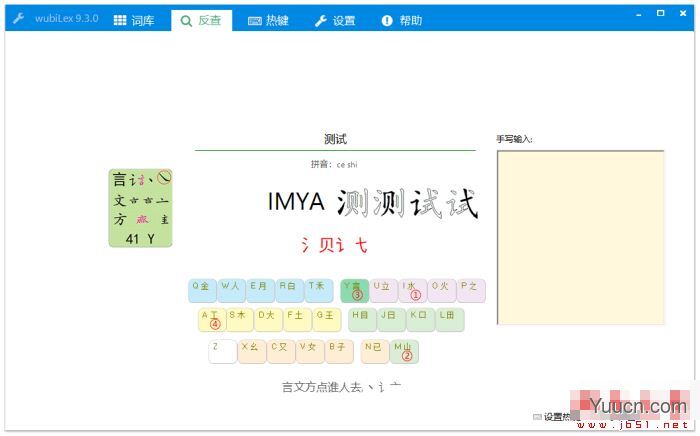Click the O火 key

click(442, 291)
